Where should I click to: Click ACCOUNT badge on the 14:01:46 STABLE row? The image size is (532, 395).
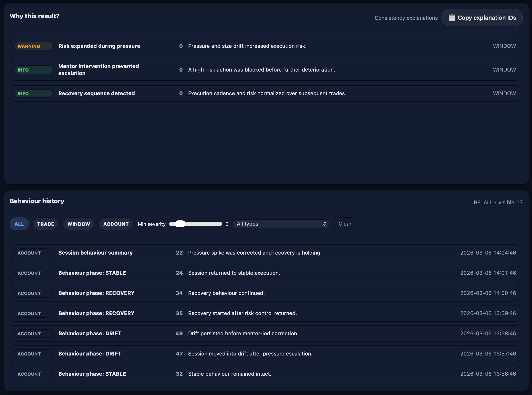(x=34, y=273)
